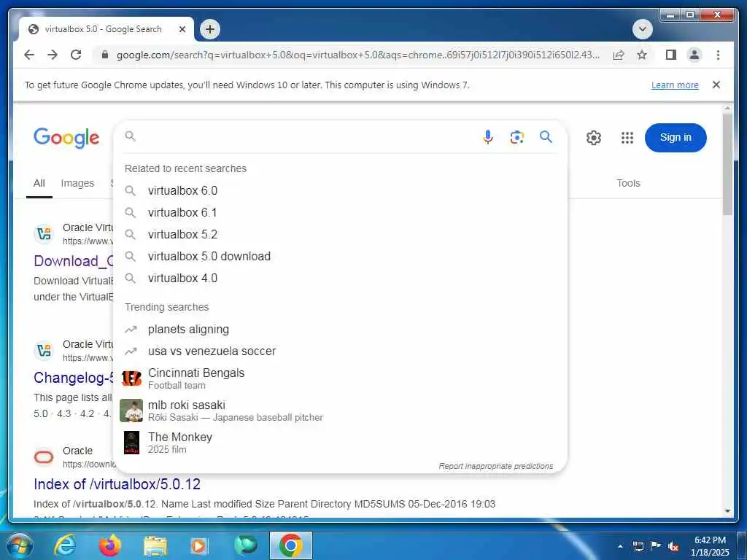Screen dimensions: 747x560
Task: Open Learn more link in update bar
Action: click(675, 85)
